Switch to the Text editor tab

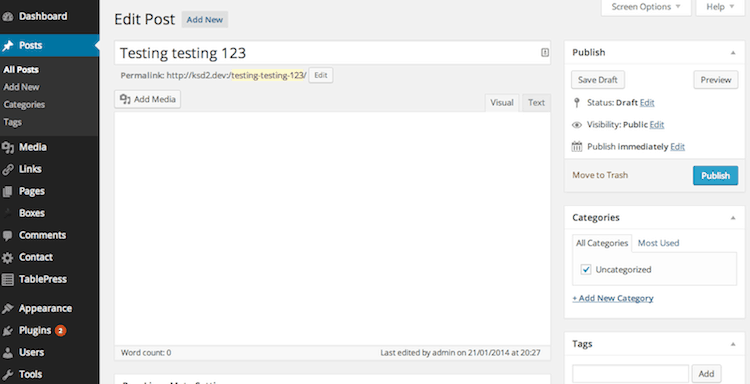point(536,103)
